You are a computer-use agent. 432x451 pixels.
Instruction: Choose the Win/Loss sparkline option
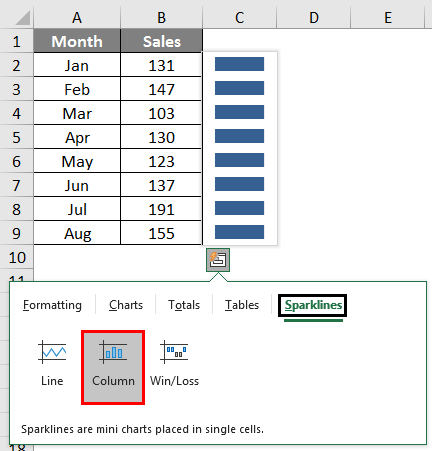(x=174, y=366)
